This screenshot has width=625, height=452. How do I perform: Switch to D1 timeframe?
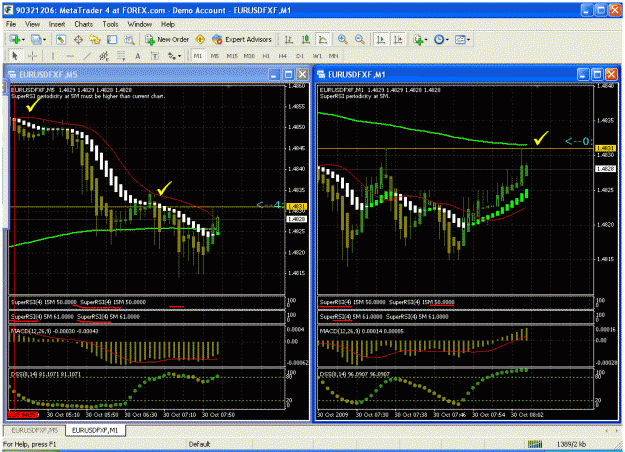click(x=300, y=56)
